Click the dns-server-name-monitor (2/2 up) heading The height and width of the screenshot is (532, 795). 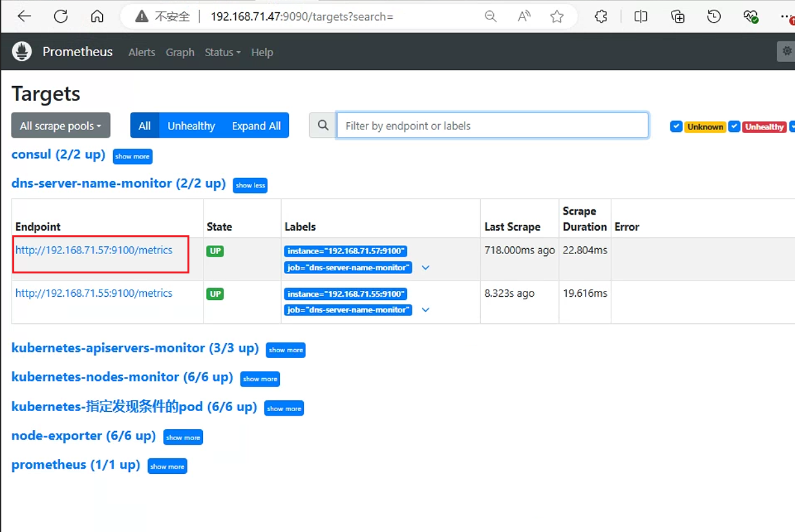118,184
